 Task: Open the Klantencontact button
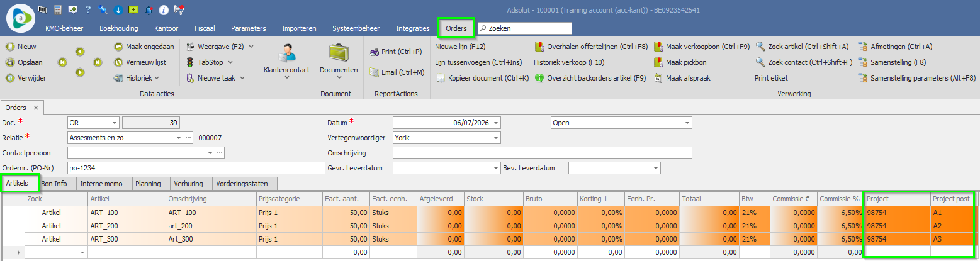point(286,60)
